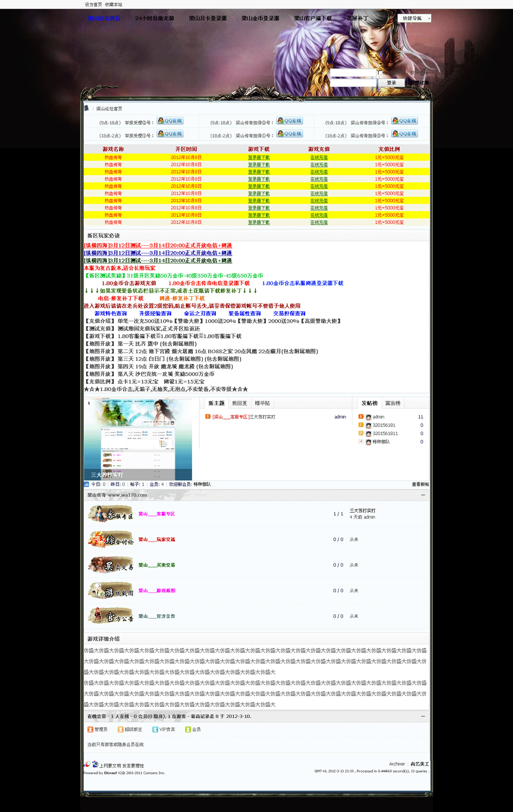Click QQ online button for 梁山传奇担保①号
The image size is (513, 812).
(x=290, y=133)
